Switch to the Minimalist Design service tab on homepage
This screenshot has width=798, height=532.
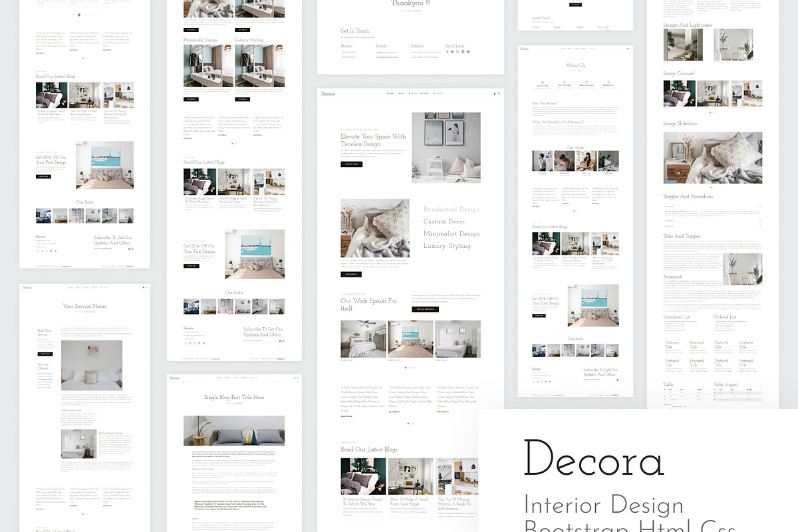click(452, 233)
